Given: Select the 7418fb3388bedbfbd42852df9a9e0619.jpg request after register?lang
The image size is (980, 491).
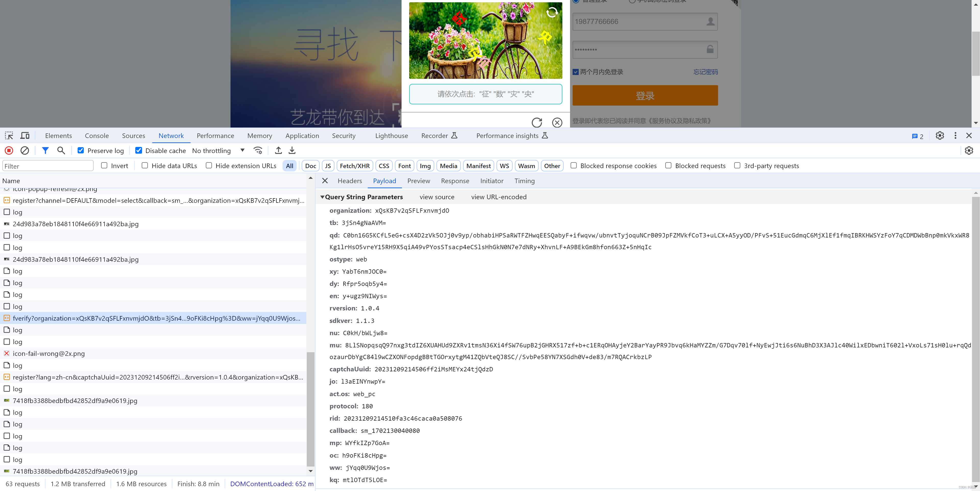Looking at the screenshot, I should (x=153, y=400).
